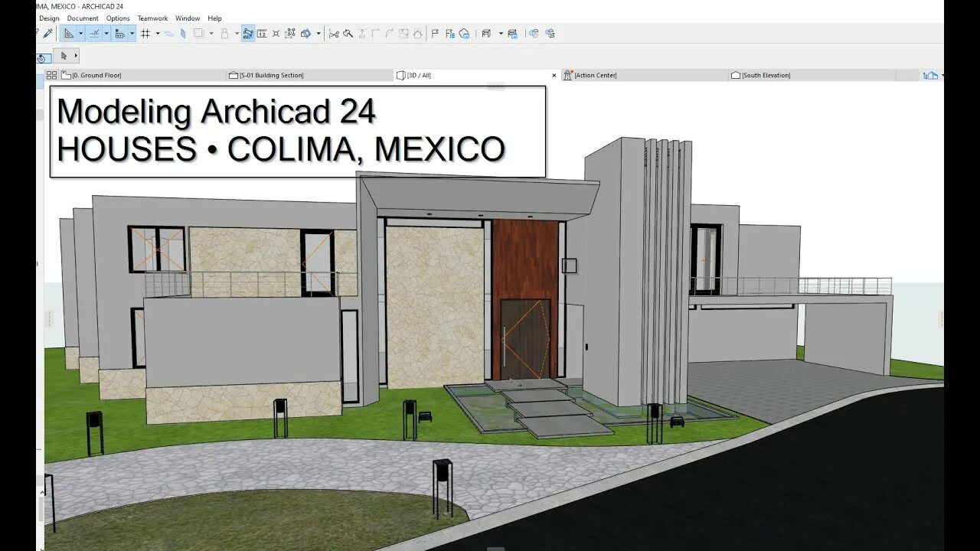Screen dimensions: 980x551
Task: Expand the trace reference options arrow
Action: pos(211,33)
